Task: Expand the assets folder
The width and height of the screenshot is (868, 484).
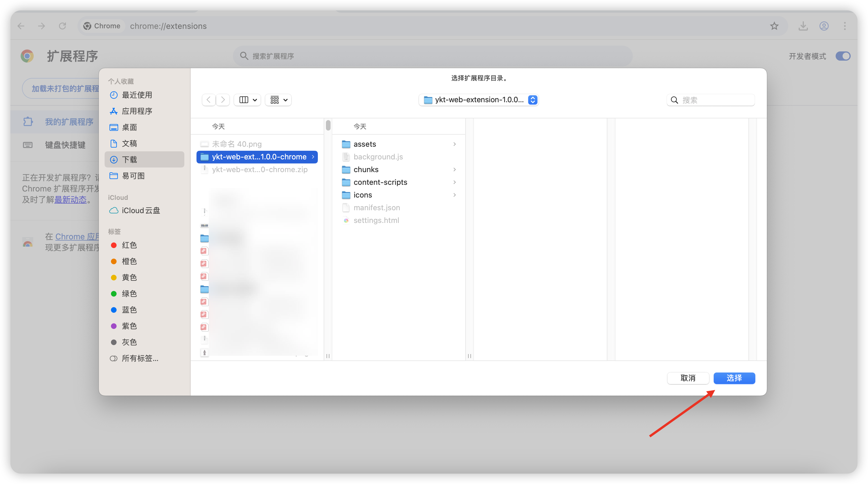Action: [454, 144]
